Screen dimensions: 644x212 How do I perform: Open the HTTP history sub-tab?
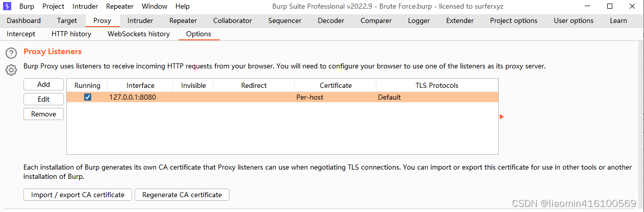[x=71, y=34]
